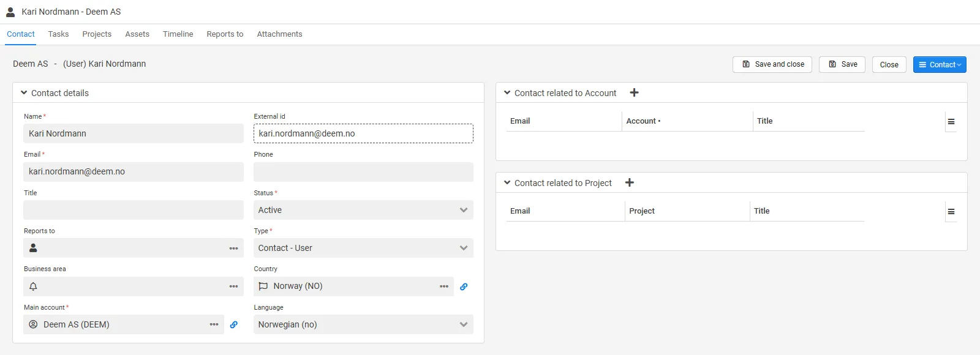Viewport: 980px width, 355px height.
Task: Click the Save button
Action: (843, 64)
